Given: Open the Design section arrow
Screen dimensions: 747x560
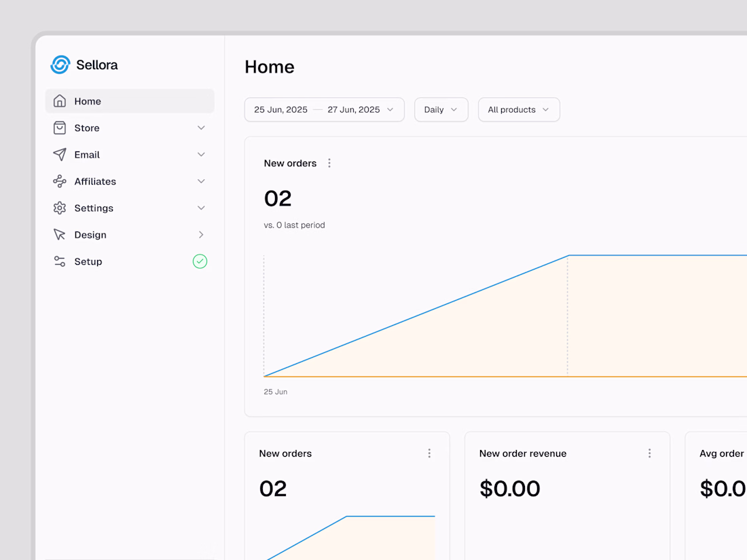Looking at the screenshot, I should point(201,235).
